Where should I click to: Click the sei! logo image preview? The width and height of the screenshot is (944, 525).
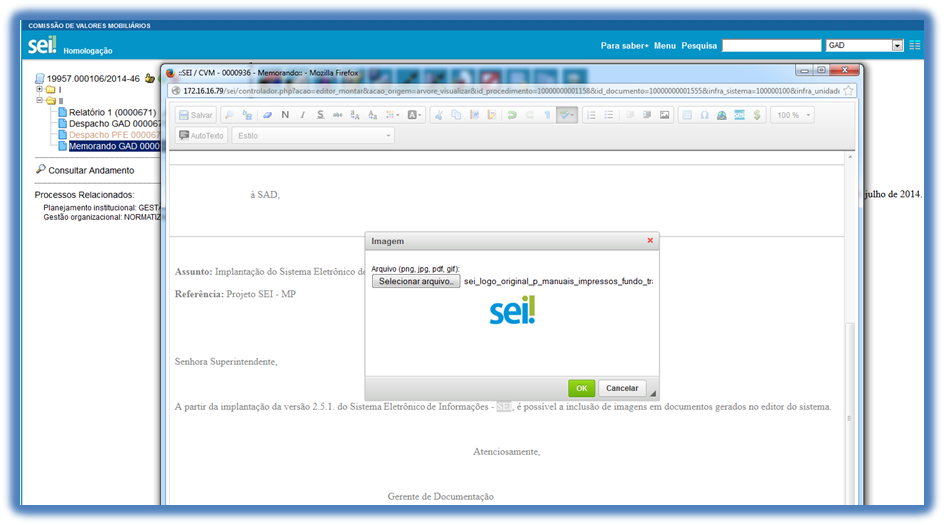coord(512,310)
